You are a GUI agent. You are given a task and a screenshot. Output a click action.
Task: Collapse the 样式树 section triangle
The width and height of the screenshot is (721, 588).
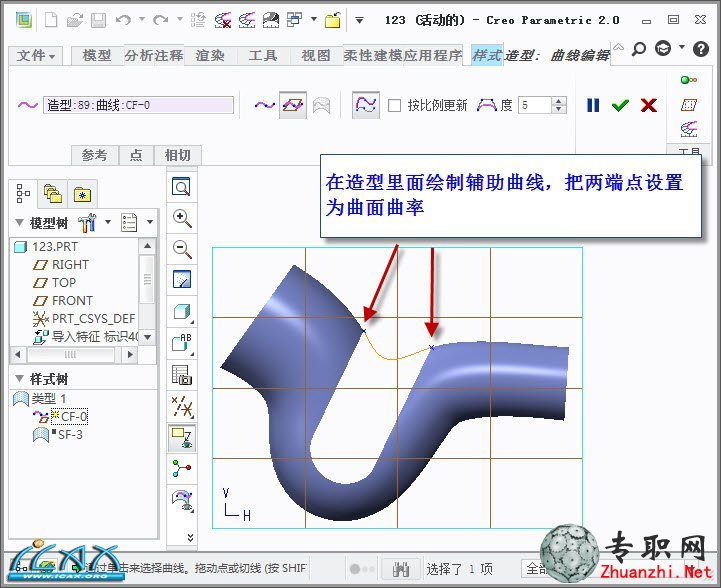19,379
